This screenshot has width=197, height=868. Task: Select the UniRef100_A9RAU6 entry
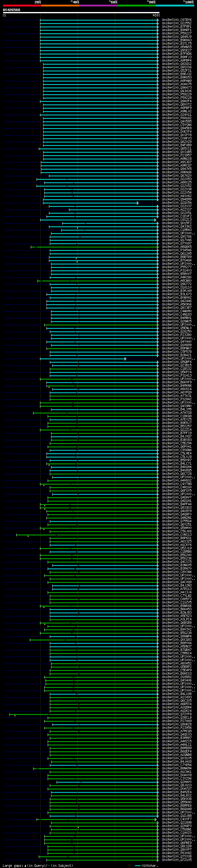click(176, 172)
